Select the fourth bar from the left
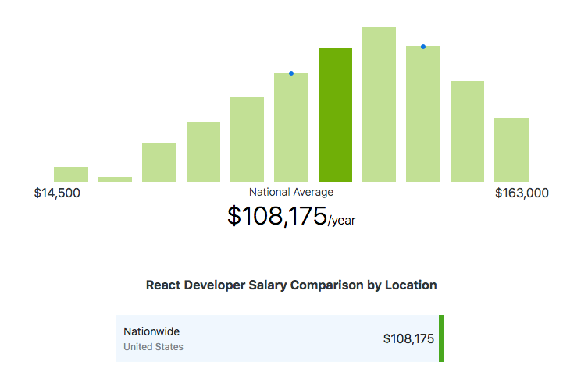The image size is (588, 372). click(x=203, y=152)
